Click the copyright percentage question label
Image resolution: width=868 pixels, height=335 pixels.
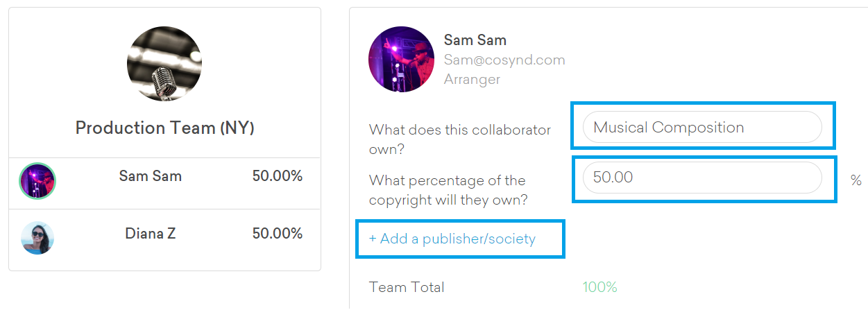tap(448, 190)
